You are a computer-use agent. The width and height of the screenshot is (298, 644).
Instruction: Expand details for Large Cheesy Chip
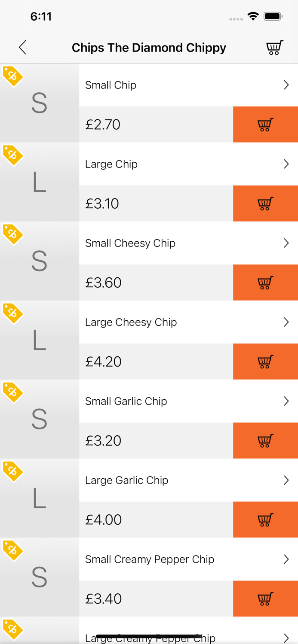(x=286, y=322)
